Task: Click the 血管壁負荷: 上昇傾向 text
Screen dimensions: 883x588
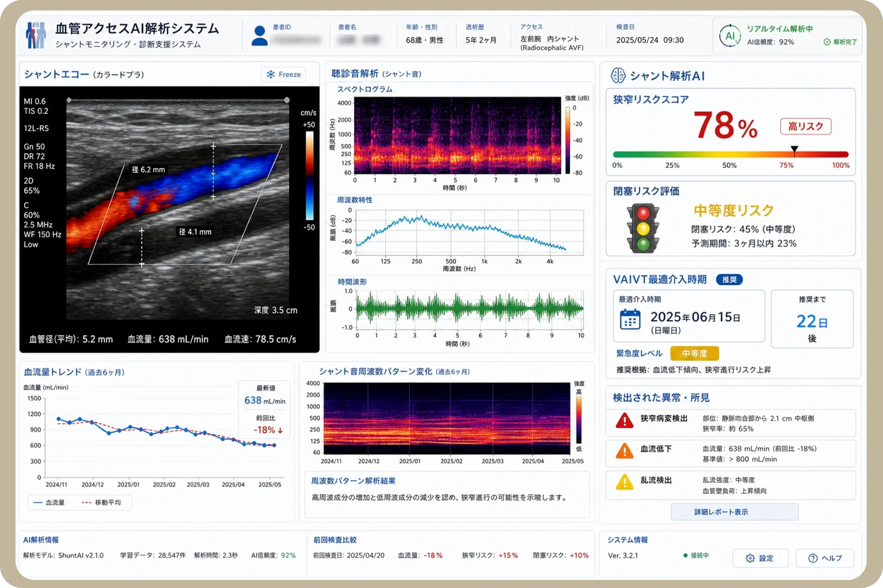Action: (x=734, y=491)
